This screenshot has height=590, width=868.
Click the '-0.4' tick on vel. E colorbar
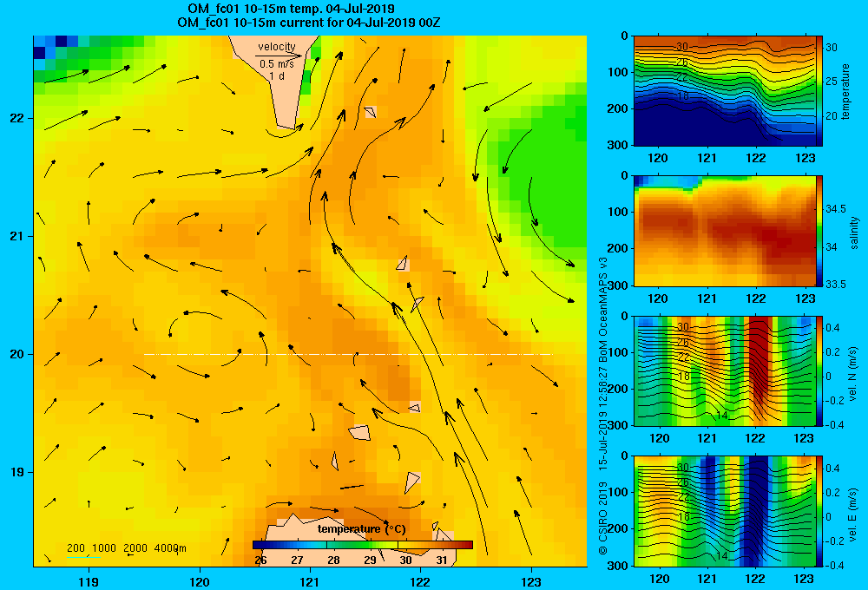(x=834, y=565)
